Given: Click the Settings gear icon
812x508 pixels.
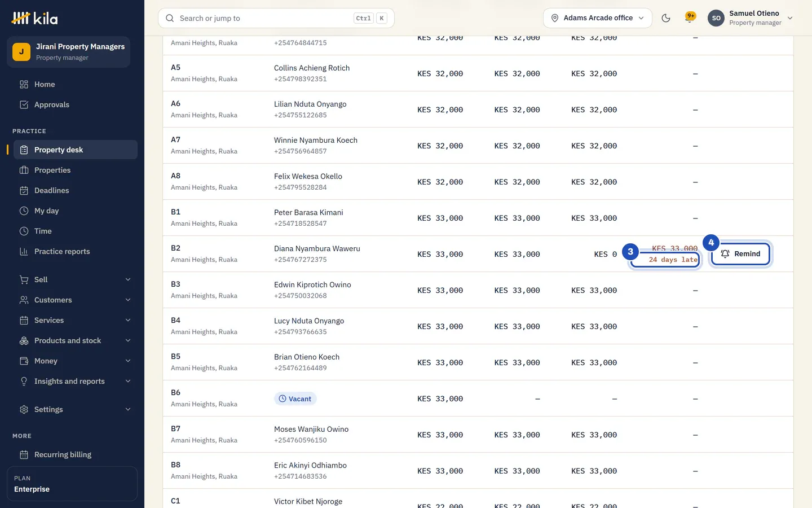Looking at the screenshot, I should pyautogui.click(x=24, y=410).
